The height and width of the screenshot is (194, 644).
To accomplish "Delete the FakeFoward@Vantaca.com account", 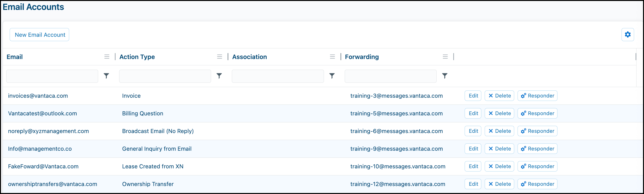I will point(499,166).
